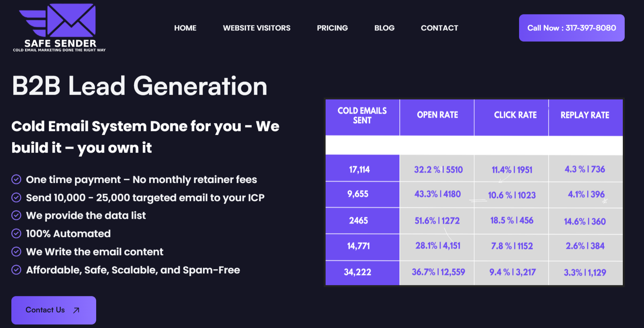Click the Replay Rate column header
The width and height of the screenshot is (644, 328).
point(585,115)
